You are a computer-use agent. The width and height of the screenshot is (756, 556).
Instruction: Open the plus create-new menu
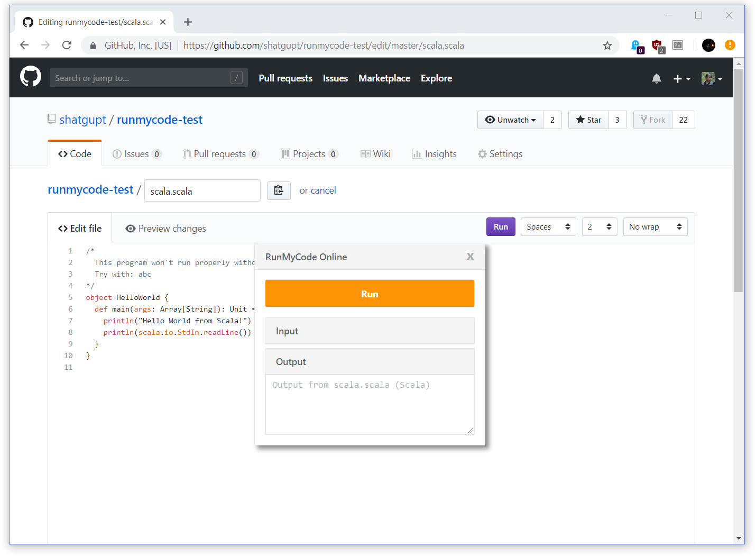tap(681, 78)
